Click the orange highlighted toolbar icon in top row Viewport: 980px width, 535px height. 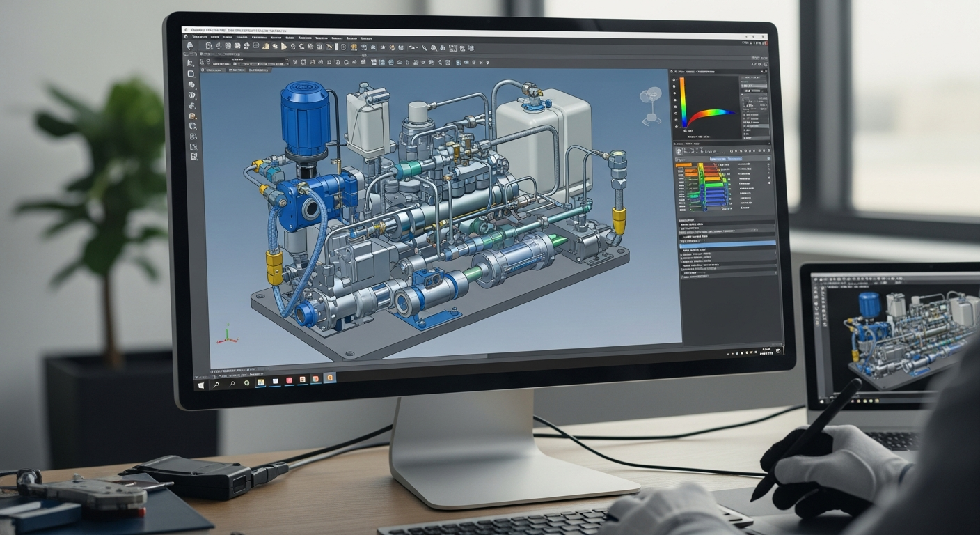[x=354, y=47]
